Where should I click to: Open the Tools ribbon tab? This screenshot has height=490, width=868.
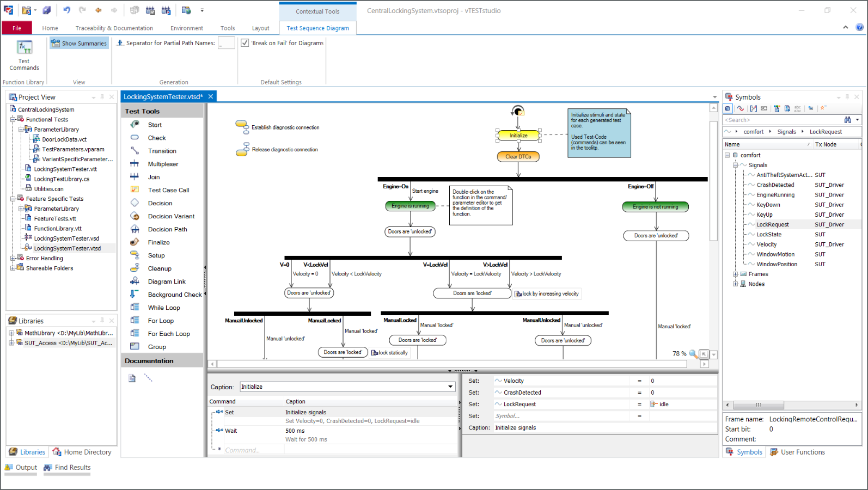(x=228, y=28)
